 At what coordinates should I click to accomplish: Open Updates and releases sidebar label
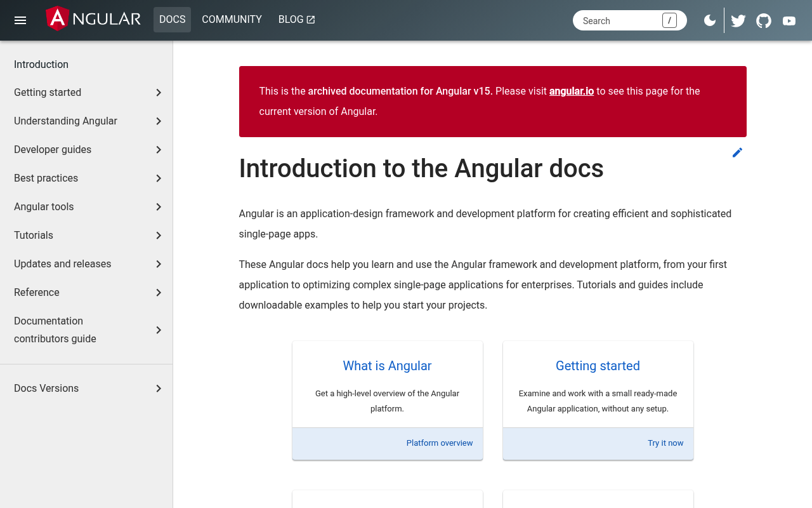point(62,264)
